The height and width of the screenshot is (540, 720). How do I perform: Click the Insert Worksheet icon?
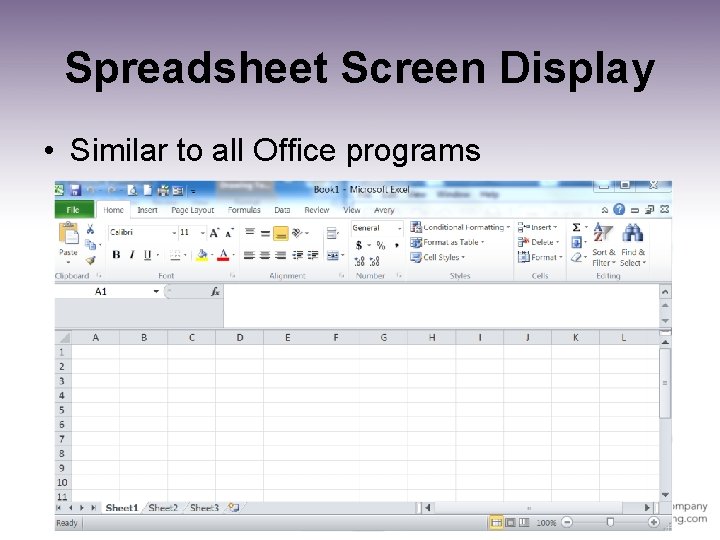234,507
